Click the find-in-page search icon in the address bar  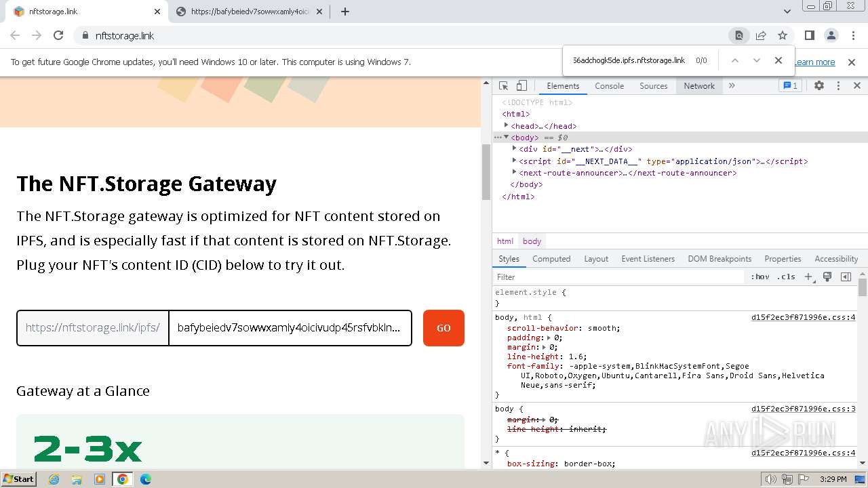[739, 35]
